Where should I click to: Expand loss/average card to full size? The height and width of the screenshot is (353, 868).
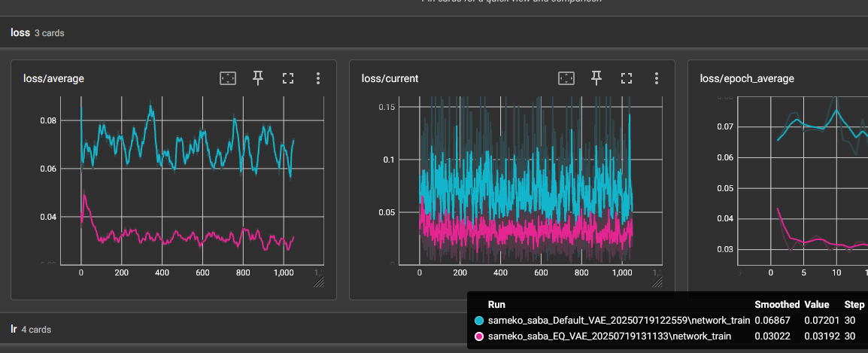click(288, 78)
